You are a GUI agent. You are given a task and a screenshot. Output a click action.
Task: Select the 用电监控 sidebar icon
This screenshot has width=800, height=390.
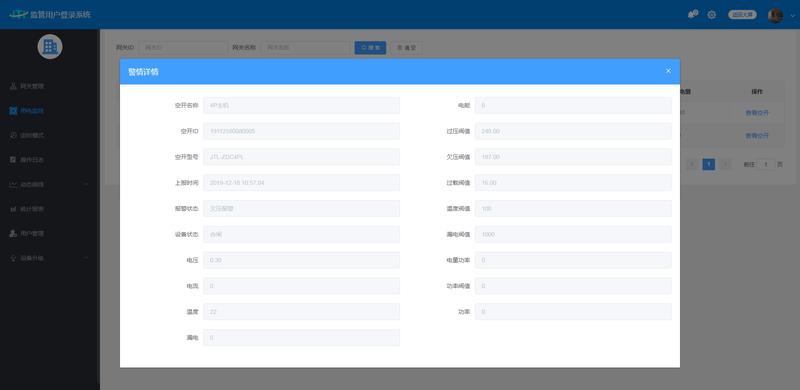coord(13,111)
